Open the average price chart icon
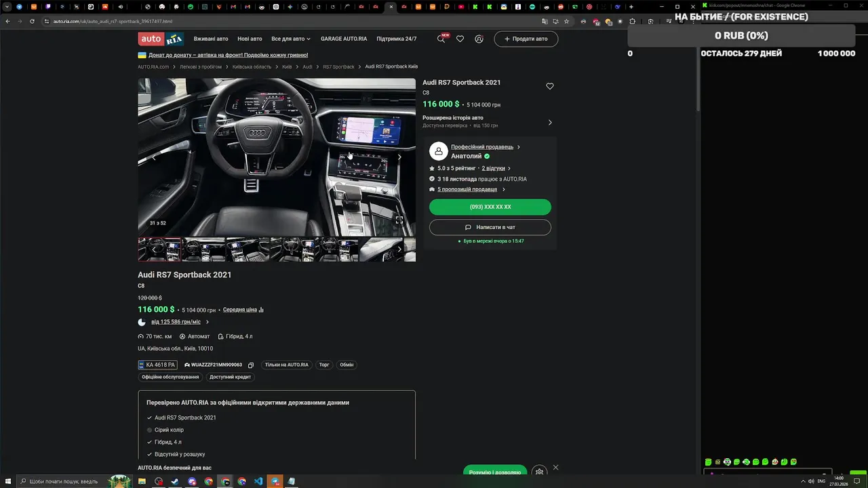The width and height of the screenshot is (868, 488). (261, 310)
